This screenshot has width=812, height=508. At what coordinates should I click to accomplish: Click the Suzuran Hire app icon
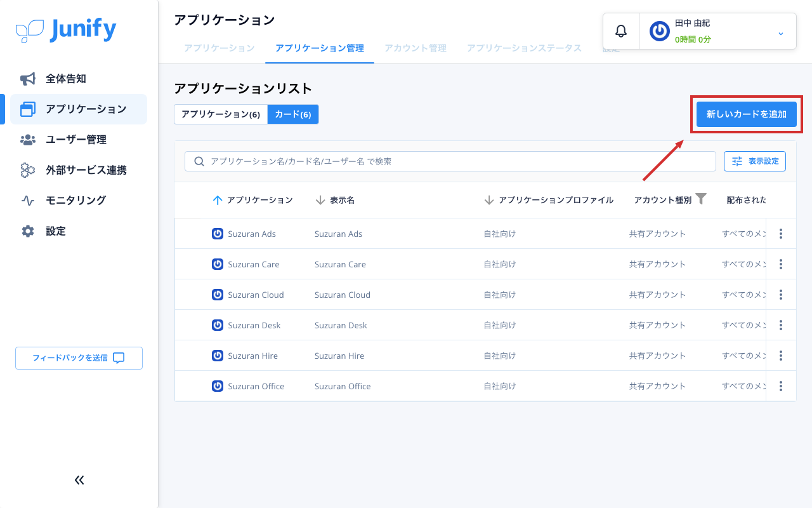tap(218, 356)
